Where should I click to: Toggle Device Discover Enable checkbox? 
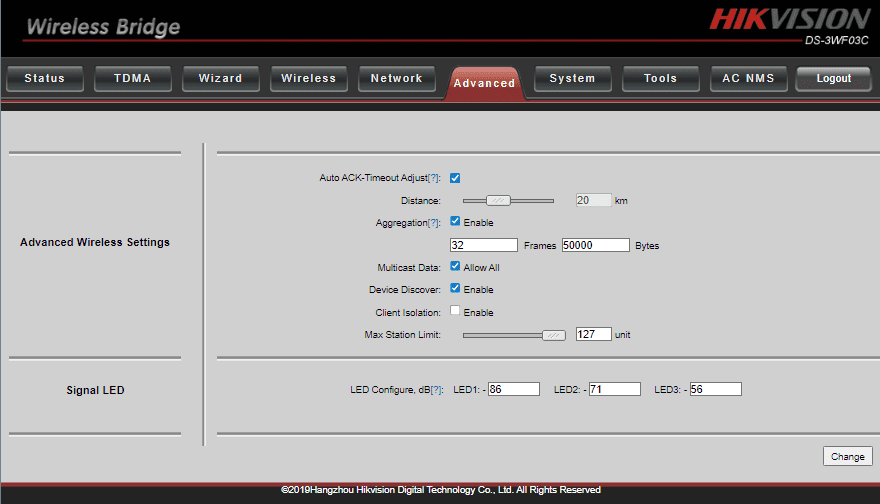coord(455,289)
